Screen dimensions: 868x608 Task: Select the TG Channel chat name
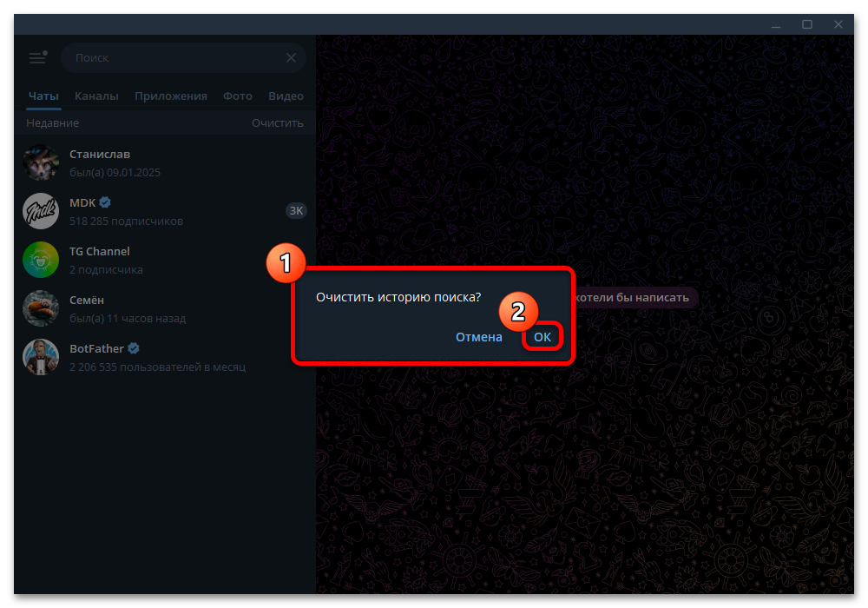tap(100, 251)
